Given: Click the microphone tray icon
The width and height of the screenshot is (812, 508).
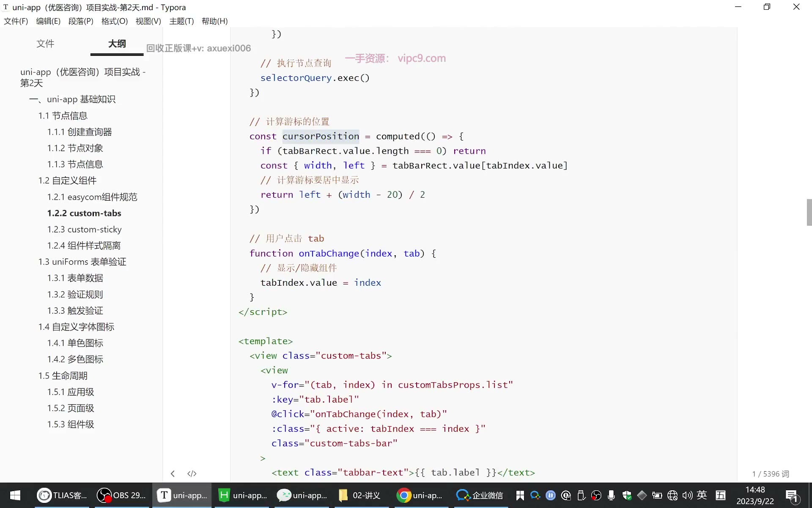Looking at the screenshot, I should tap(611, 495).
